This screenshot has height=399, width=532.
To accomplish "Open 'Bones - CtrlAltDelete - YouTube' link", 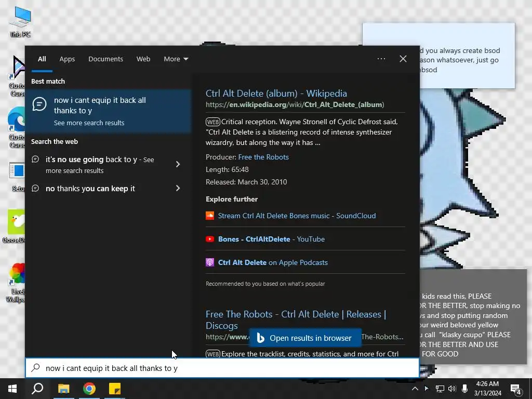I will coord(271,239).
